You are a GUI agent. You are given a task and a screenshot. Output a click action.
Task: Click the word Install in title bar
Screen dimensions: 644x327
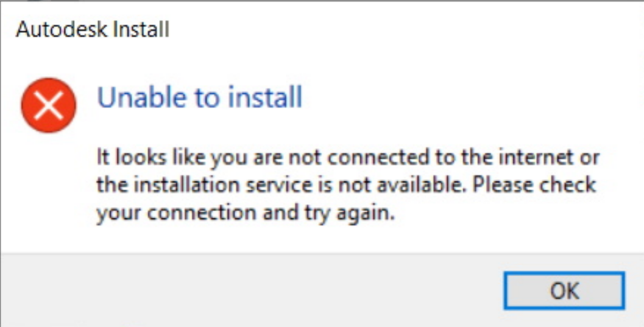click(146, 30)
